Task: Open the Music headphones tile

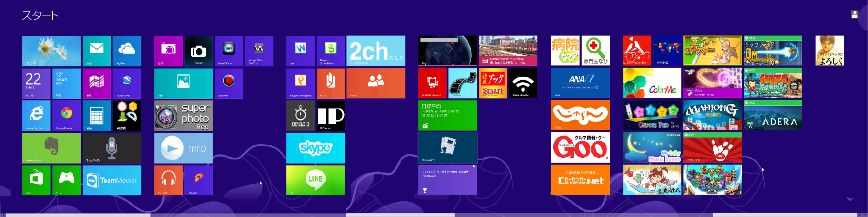Action: (x=169, y=180)
